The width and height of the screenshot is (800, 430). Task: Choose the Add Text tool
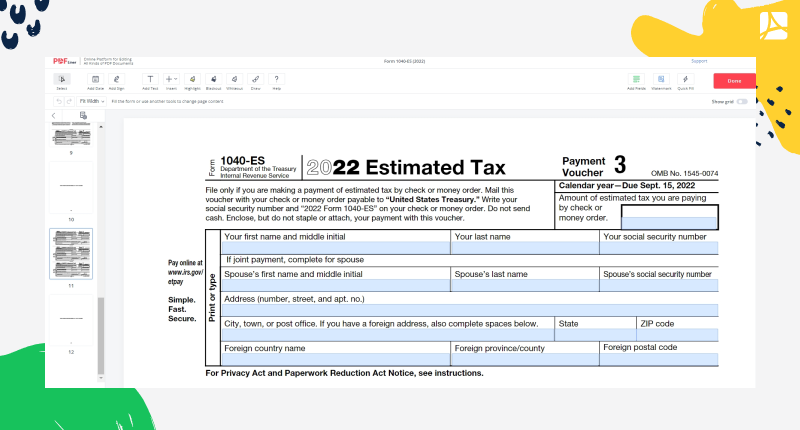150,82
